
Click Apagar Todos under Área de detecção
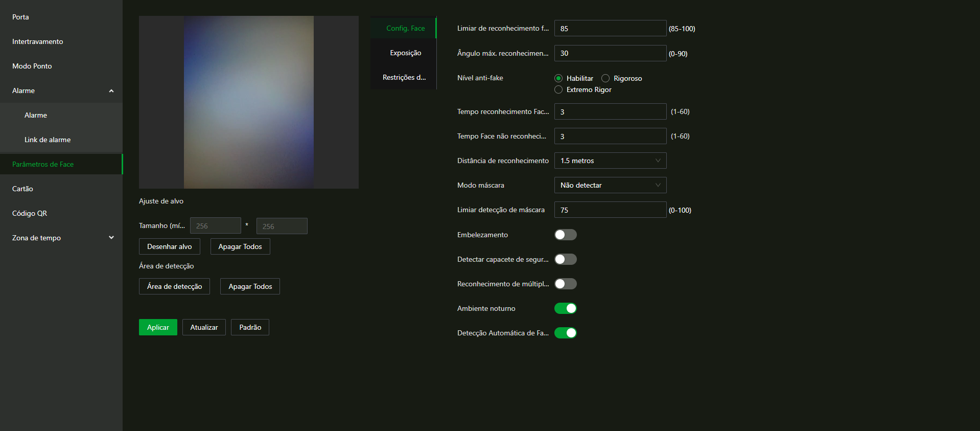[x=250, y=286]
